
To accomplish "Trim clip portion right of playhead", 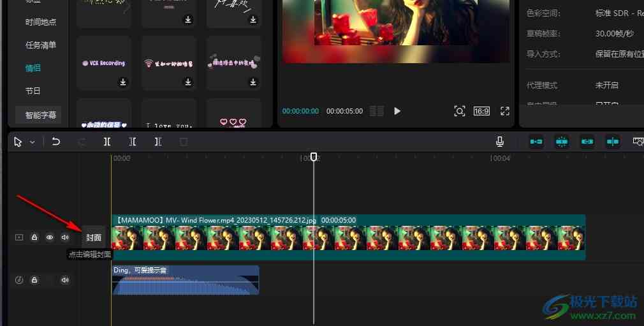I will (x=158, y=142).
